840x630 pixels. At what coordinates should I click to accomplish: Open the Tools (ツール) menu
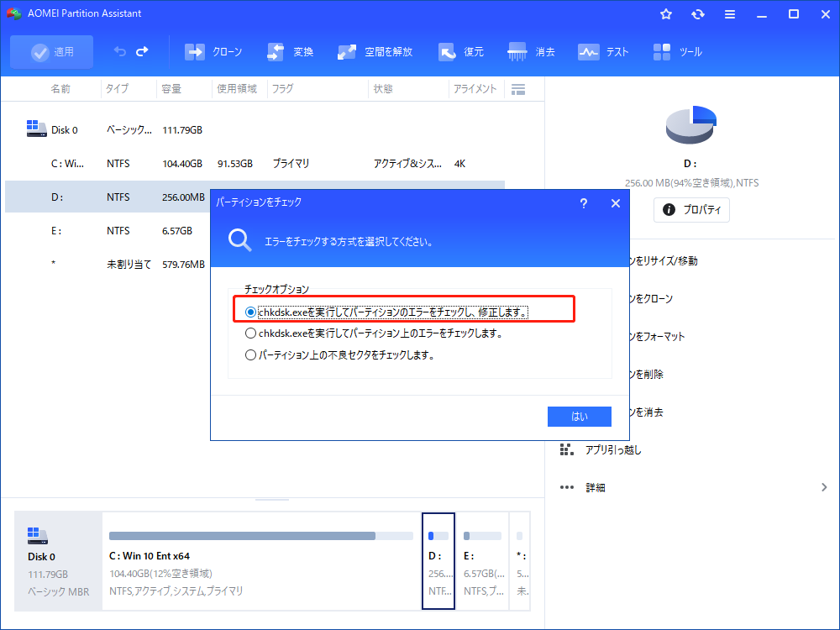point(661,52)
